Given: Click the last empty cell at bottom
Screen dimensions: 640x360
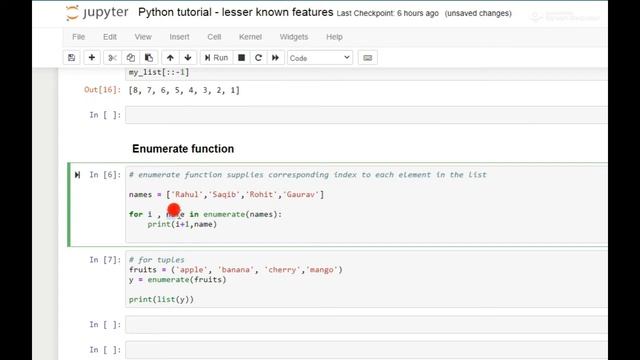Looking at the screenshot, I should (x=366, y=350).
